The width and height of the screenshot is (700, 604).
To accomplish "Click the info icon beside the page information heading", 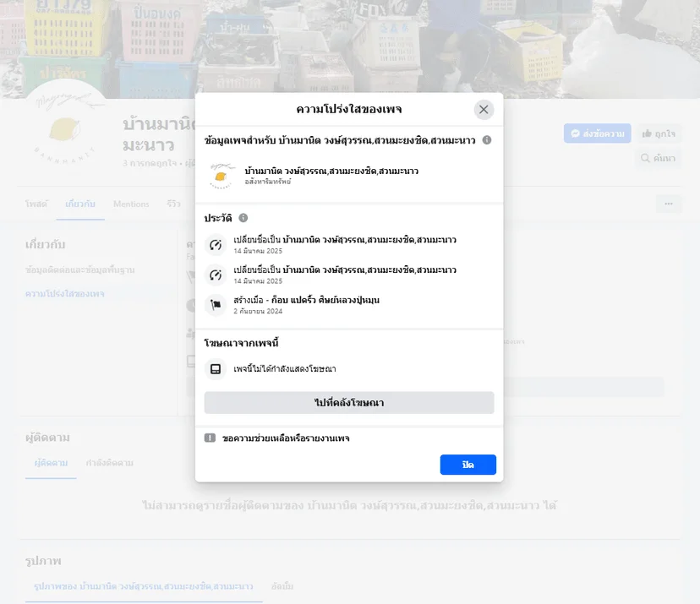I will (x=487, y=140).
